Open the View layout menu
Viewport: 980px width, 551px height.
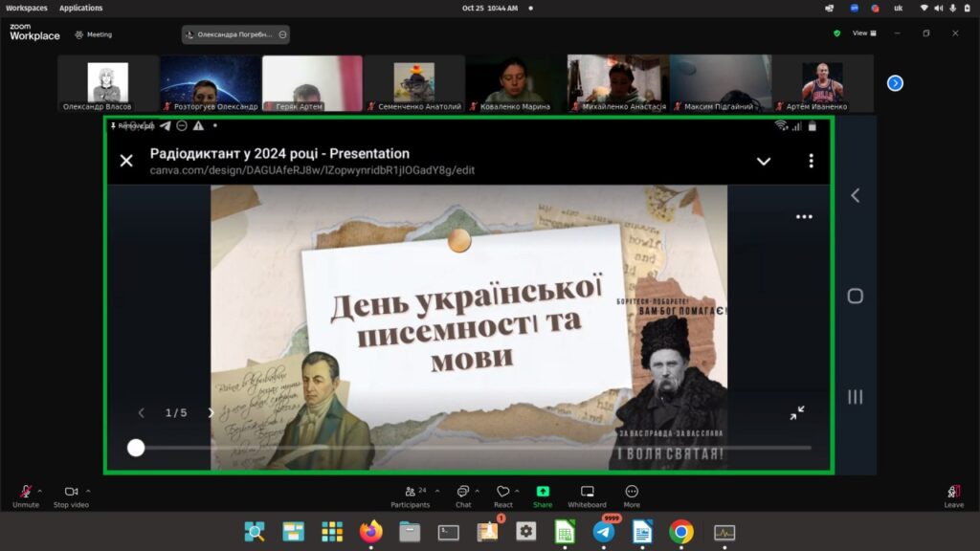click(864, 33)
